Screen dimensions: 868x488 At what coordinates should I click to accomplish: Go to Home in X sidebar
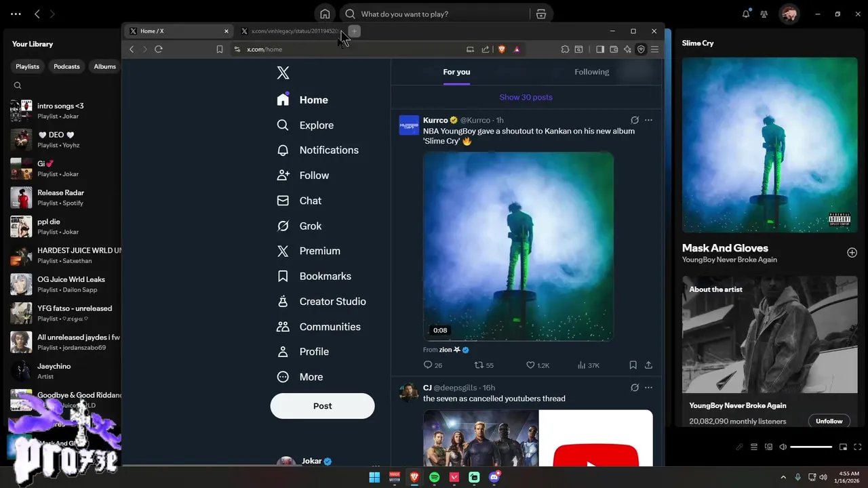(x=302, y=100)
